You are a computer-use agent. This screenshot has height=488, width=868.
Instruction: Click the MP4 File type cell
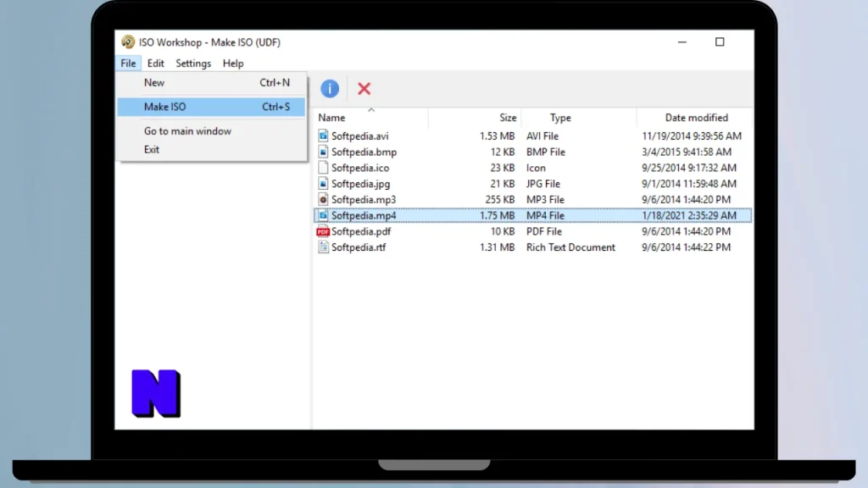(545, 215)
